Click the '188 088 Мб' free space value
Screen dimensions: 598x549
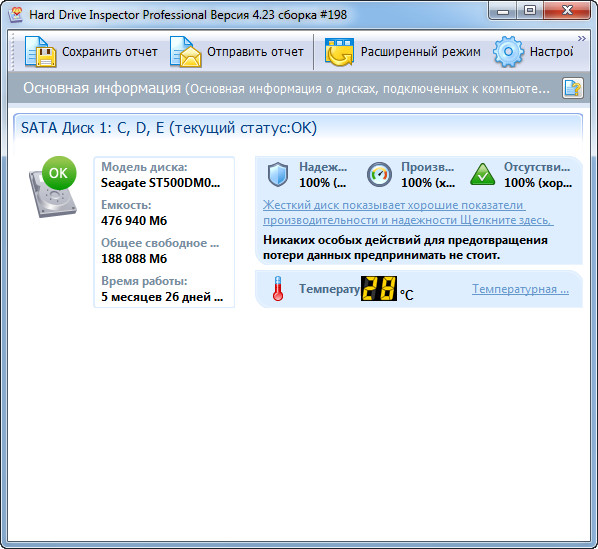(134, 259)
